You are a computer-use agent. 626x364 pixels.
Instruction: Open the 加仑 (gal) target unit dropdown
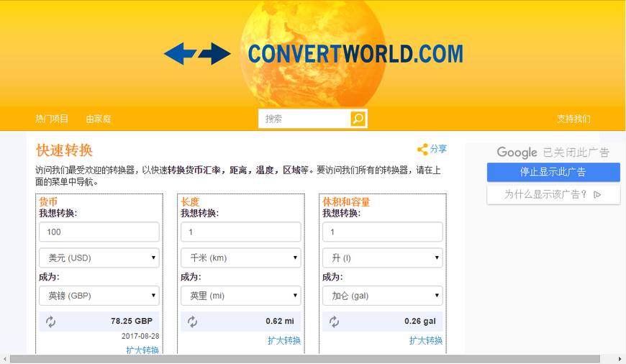click(383, 296)
